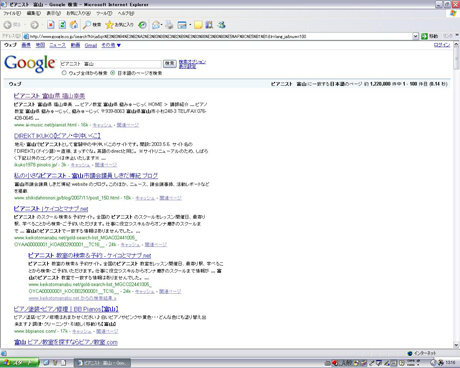The image size is (460, 368).
Task: Open the お気に入り (Favorites) menu
Action: (78, 13)
